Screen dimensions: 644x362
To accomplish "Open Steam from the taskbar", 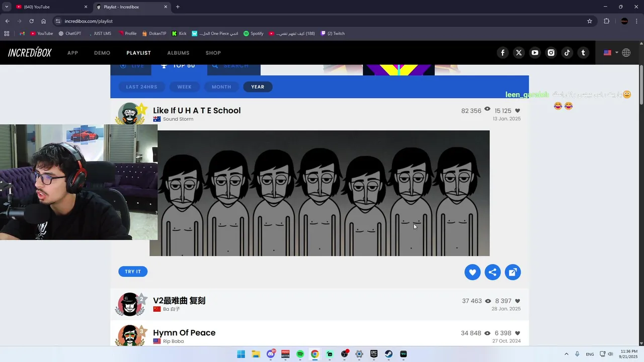I will tap(389, 354).
